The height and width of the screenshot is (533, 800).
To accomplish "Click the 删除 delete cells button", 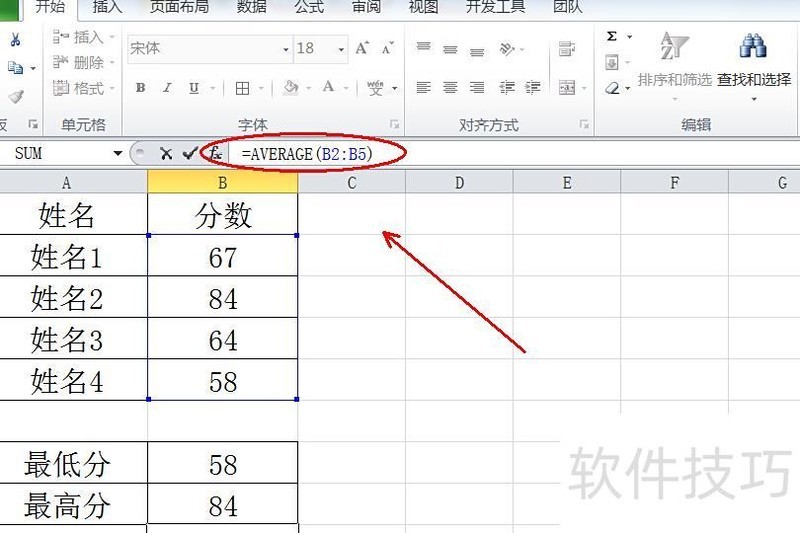I will pyautogui.click(x=84, y=62).
